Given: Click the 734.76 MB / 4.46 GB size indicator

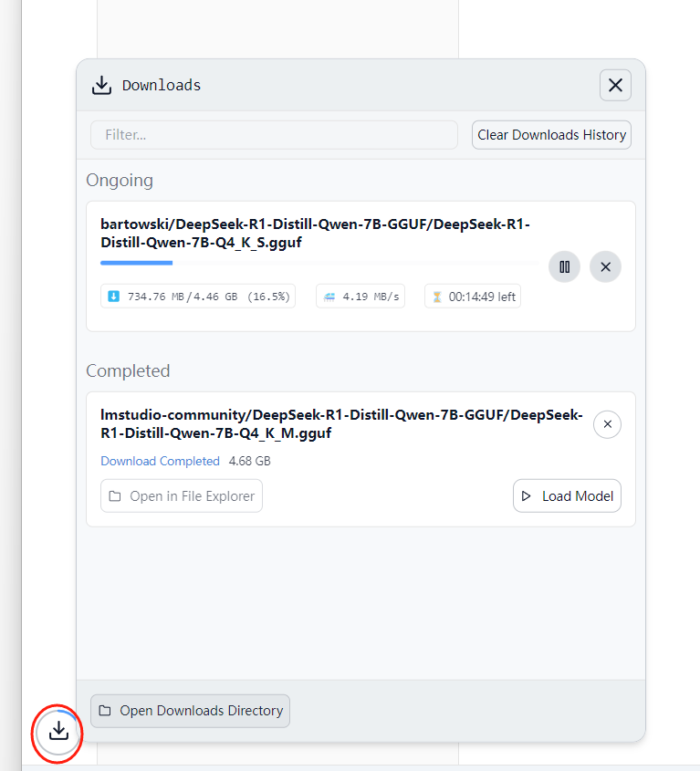Looking at the screenshot, I should point(198,297).
